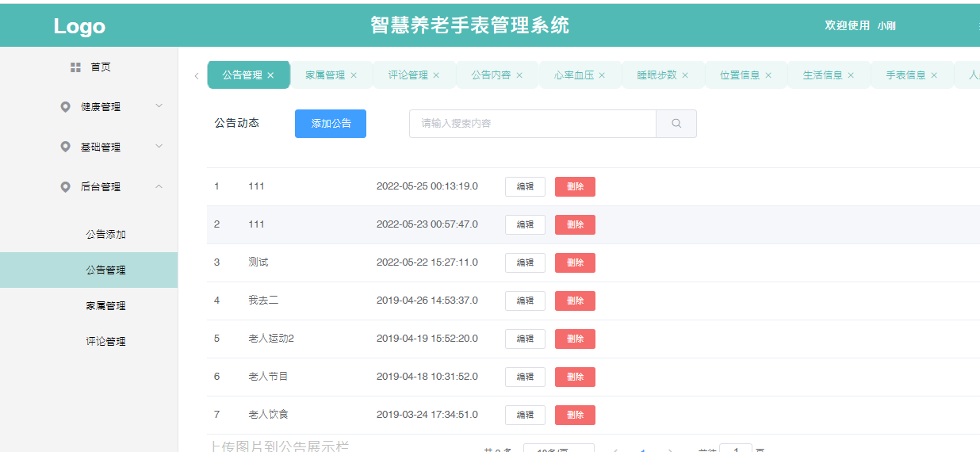Collapse the 后台管理 sidebar menu chevron
Screen dimensions: 980x452
point(159,186)
